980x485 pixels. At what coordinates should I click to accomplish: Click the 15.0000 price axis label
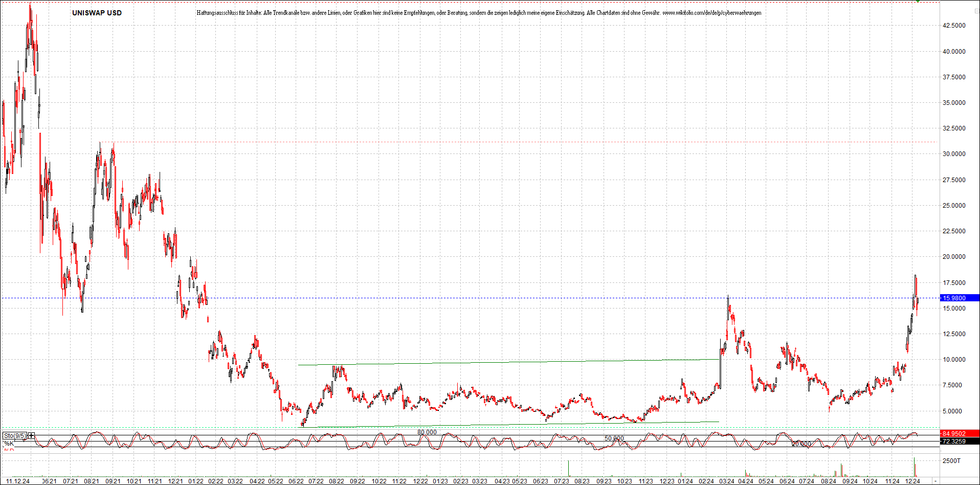pos(954,308)
